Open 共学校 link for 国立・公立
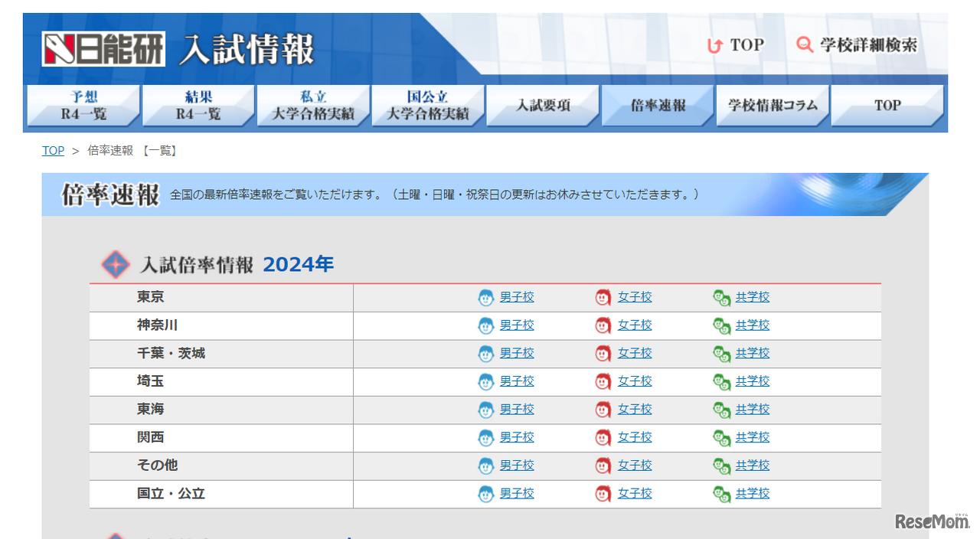The image size is (980, 539). [x=753, y=494]
